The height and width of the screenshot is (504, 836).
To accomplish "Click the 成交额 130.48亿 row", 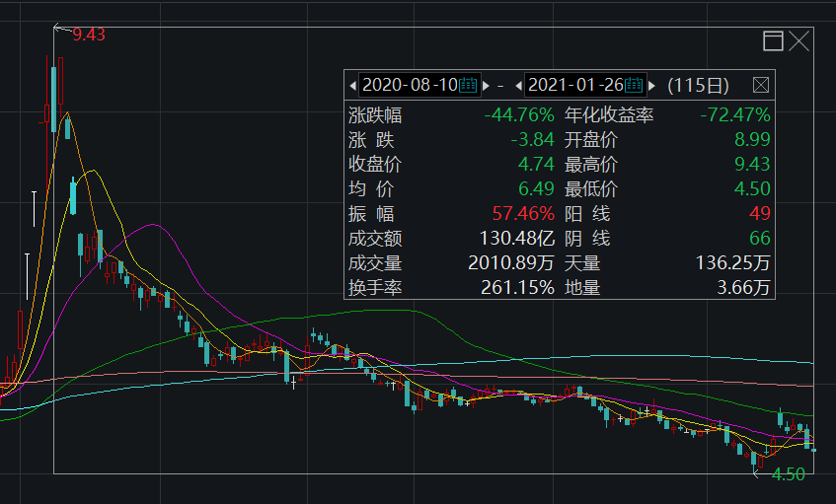I will click(452, 239).
